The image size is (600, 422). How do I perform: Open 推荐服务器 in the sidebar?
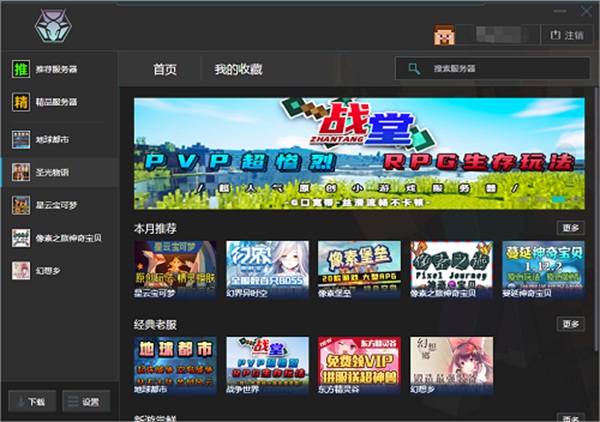(57, 69)
